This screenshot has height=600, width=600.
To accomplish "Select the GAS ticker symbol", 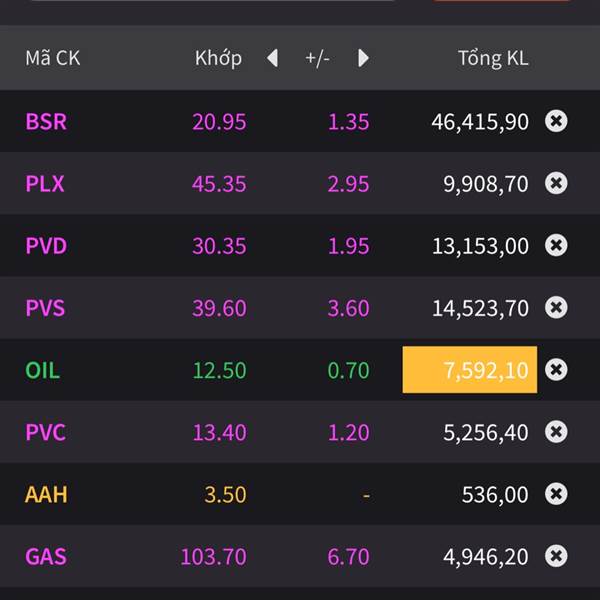I will [46, 556].
